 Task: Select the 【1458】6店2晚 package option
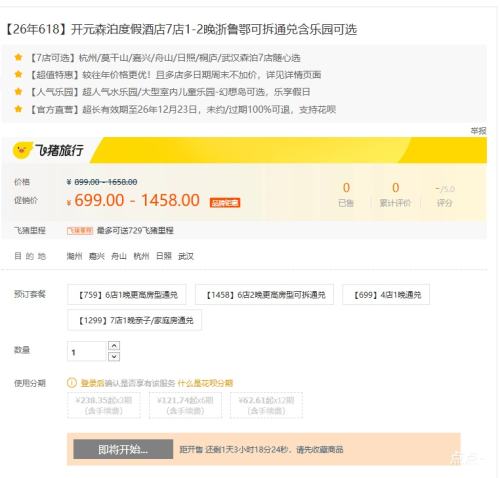[x=264, y=295]
